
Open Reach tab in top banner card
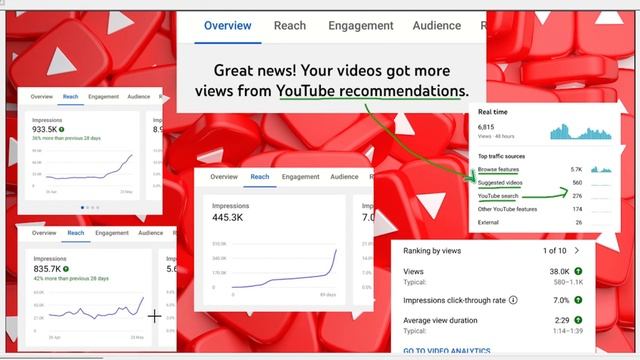pos(290,26)
